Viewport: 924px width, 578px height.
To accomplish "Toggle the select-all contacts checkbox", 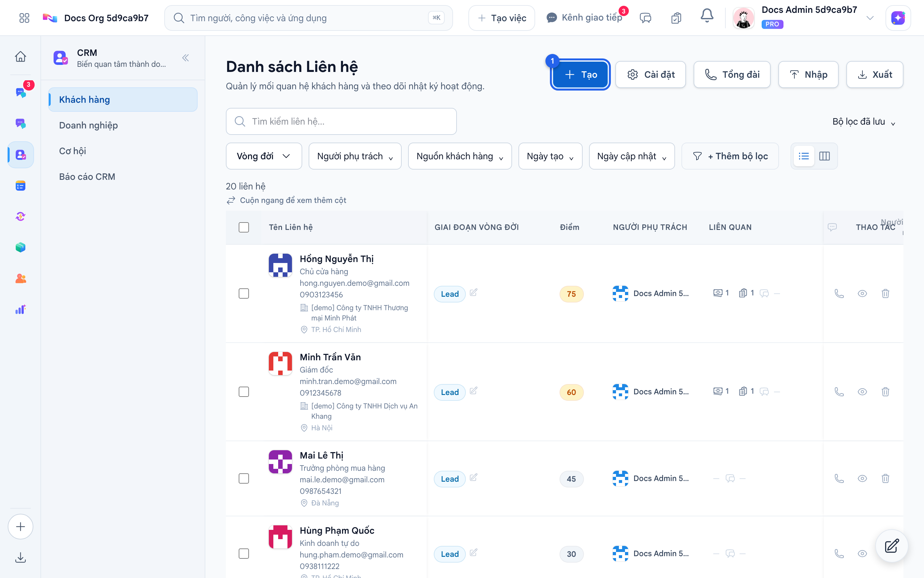I will (244, 227).
